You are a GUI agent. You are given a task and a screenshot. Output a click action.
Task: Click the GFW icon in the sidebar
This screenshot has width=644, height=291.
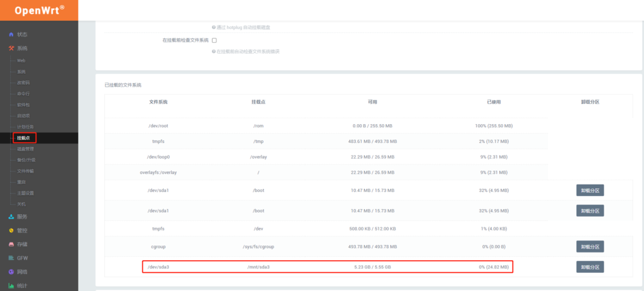pyautogui.click(x=11, y=258)
